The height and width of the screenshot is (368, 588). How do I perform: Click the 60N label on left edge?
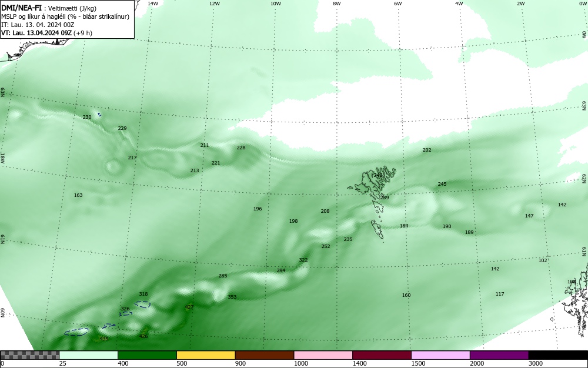point(2,313)
